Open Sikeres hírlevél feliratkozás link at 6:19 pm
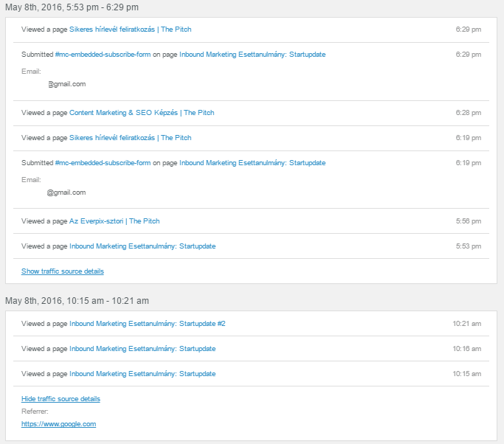This screenshot has width=504, height=444. (x=130, y=138)
